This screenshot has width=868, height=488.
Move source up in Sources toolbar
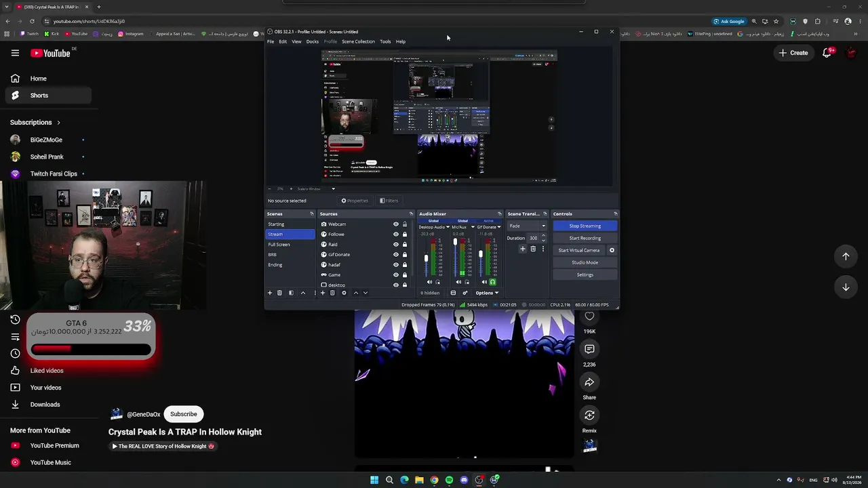click(356, 293)
